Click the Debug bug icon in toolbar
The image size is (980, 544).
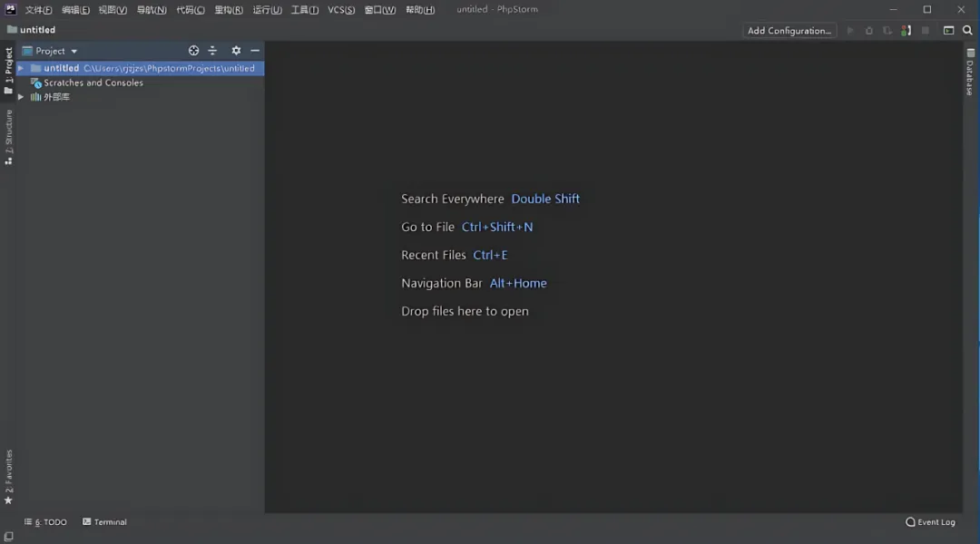(868, 30)
